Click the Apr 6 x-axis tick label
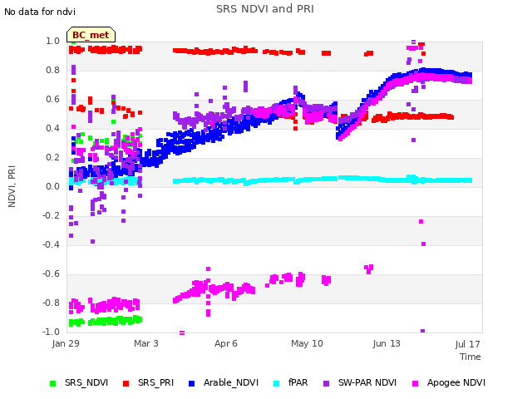Viewport: 532px width, 399px height. [x=225, y=343]
